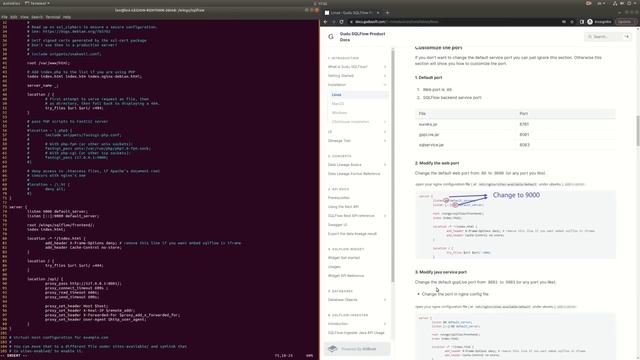Open the browser side panel icon

click(x=582, y=22)
